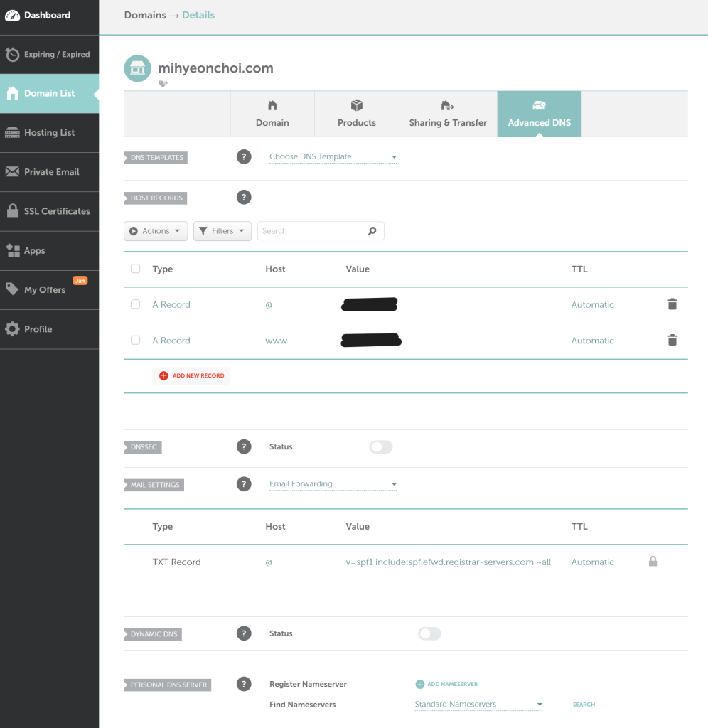
Task: Click the Dynamic DNS help question mark
Action: pos(244,633)
